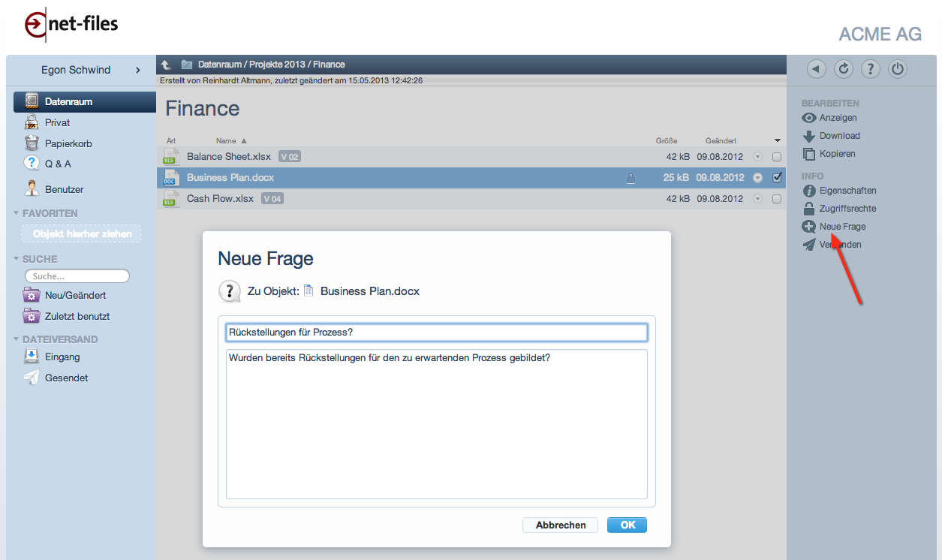The image size is (942, 560).
Task: Click the Neue Frage plus icon
Action: pyautogui.click(x=808, y=227)
